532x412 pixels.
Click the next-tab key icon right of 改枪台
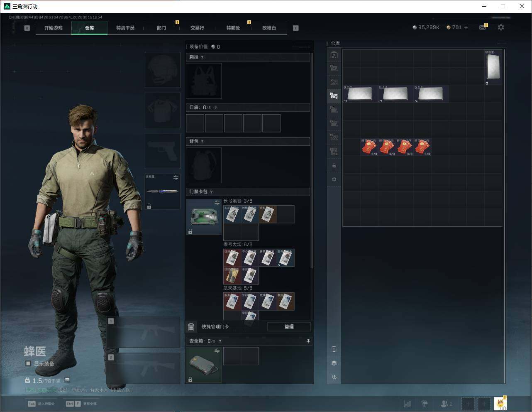296,28
